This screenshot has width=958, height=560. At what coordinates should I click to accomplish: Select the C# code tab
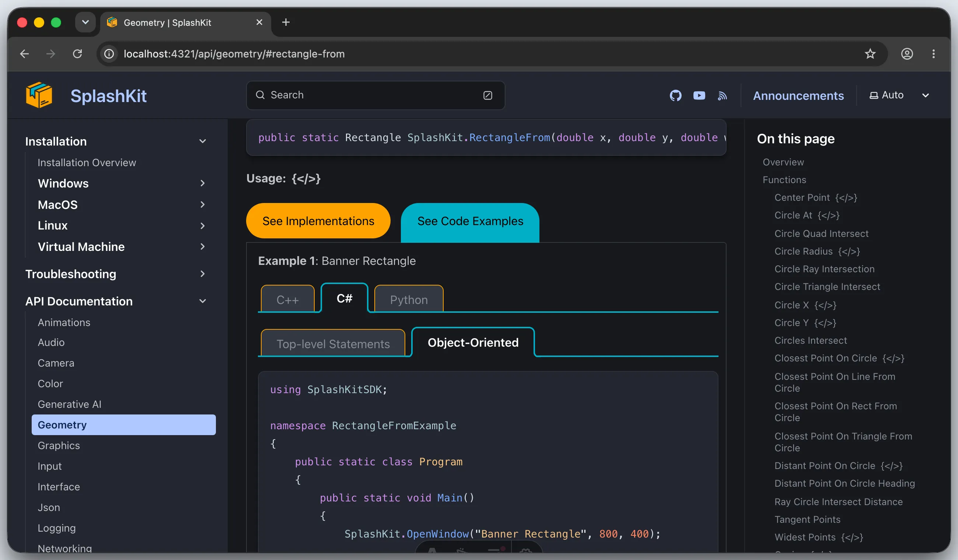click(x=345, y=298)
